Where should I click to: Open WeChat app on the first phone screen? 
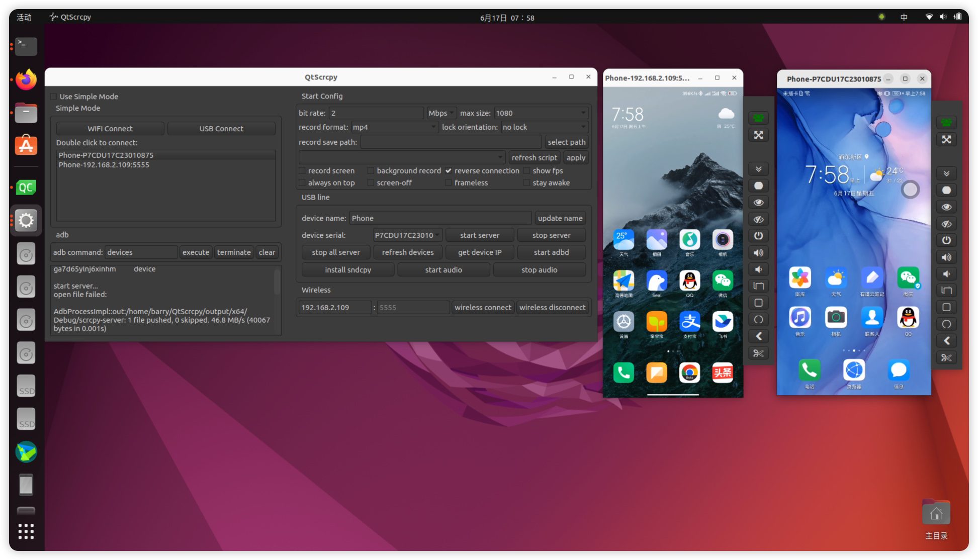pyautogui.click(x=722, y=281)
